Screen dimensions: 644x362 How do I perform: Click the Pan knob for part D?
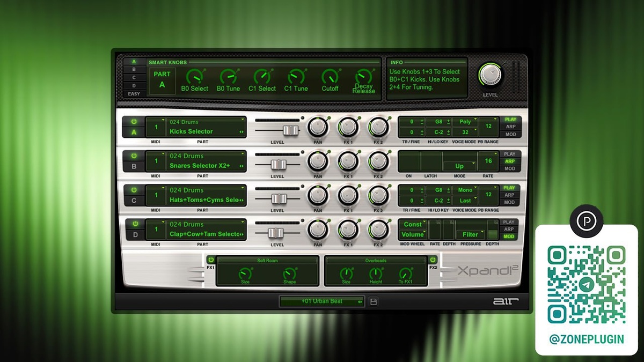[318, 231]
